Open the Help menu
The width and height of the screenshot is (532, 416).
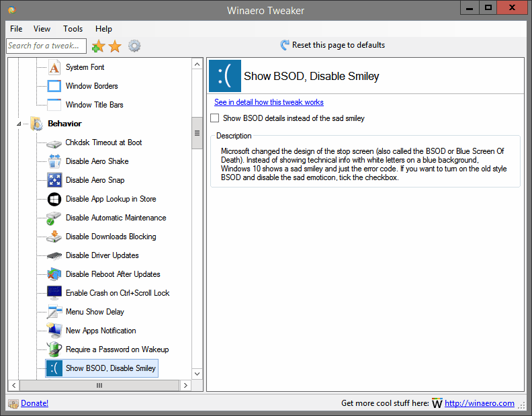[x=103, y=29]
